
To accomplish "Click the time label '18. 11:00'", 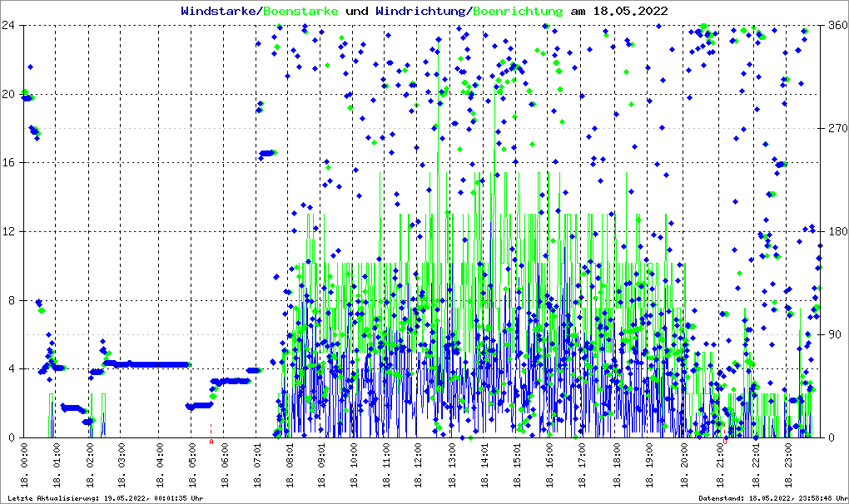I will coord(385,465).
